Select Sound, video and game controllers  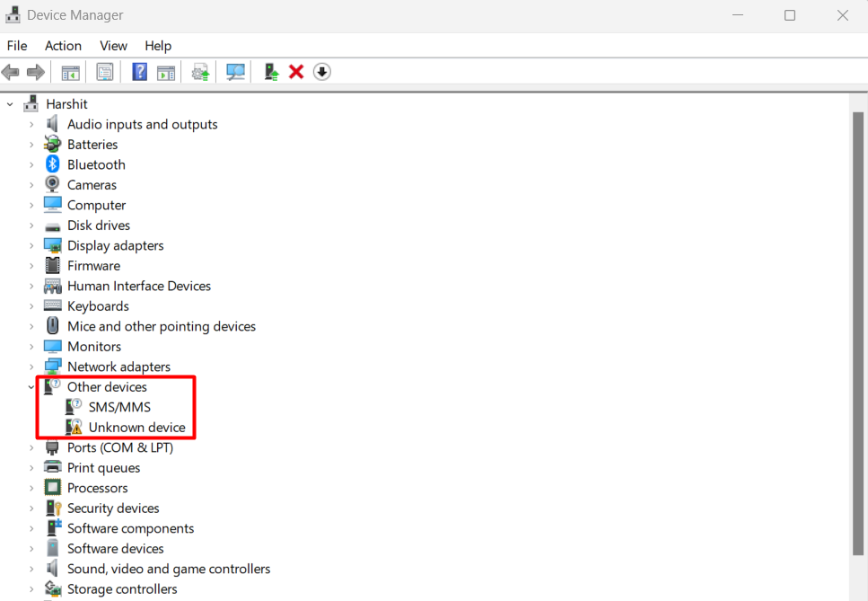168,569
